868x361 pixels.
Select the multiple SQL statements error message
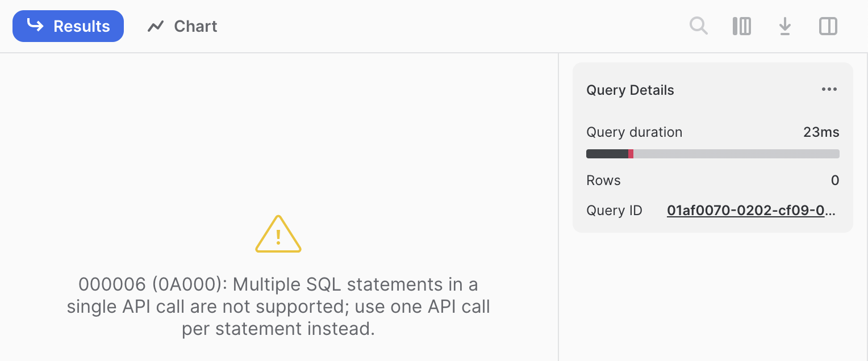[278, 307]
